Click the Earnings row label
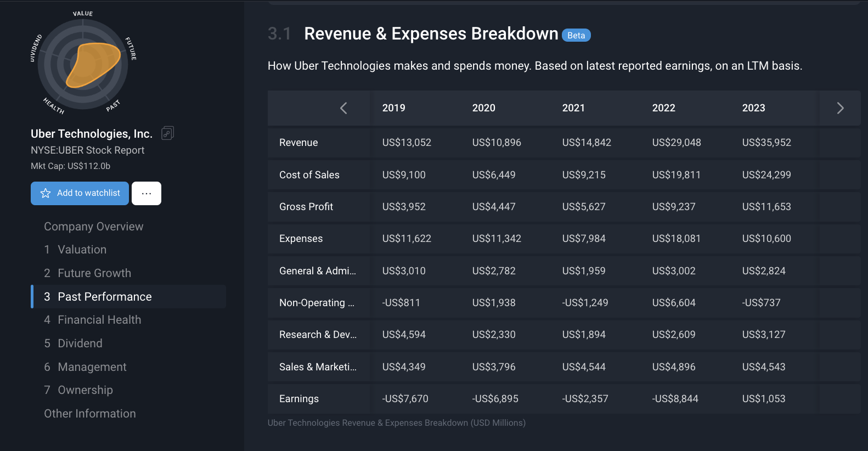The image size is (868, 451). point(299,399)
